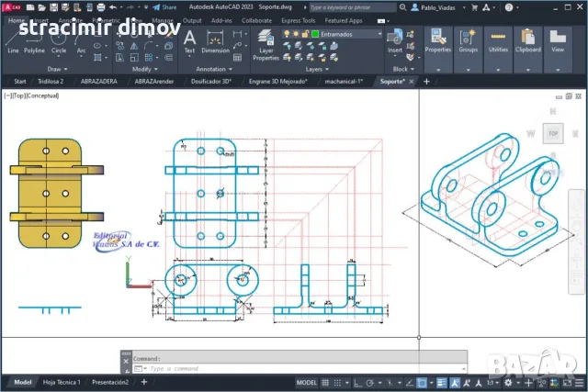Open the Hoja Técnica 1 layout tab
The height and width of the screenshot is (392, 588).
[x=62, y=382]
